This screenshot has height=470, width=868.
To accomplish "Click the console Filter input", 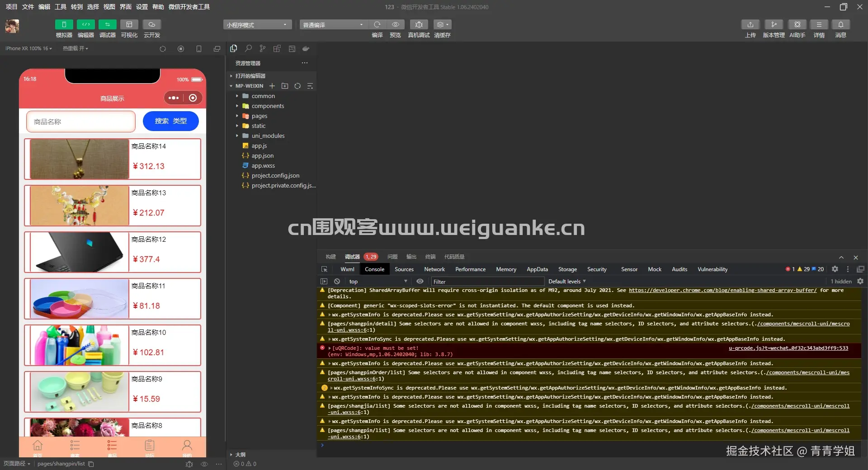I will [x=487, y=282].
